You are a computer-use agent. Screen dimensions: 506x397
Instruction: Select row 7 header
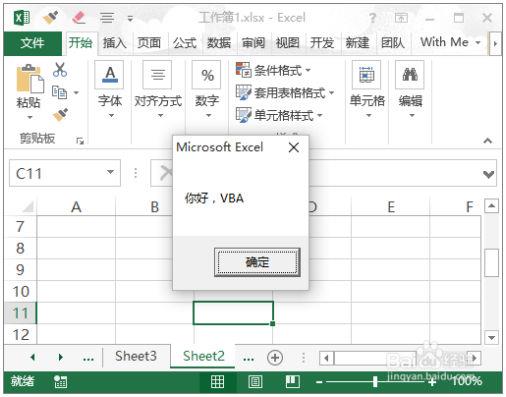[20, 227]
